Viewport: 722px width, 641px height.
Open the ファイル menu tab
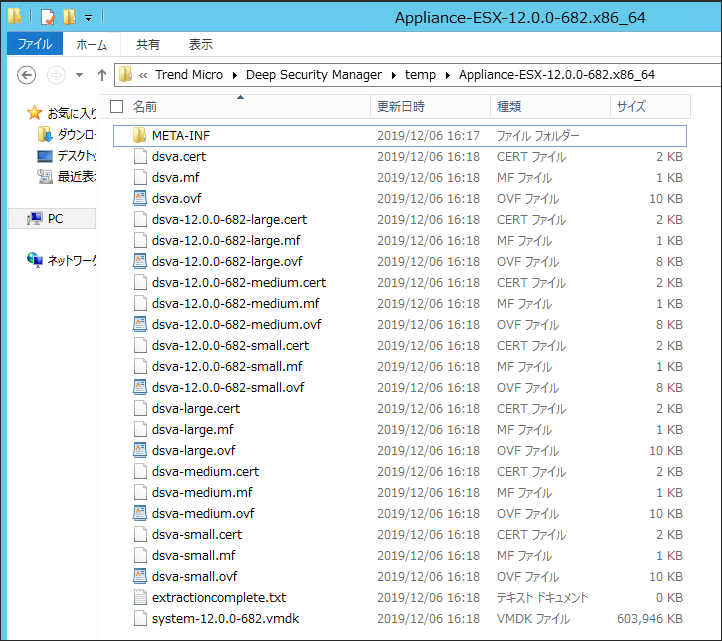(x=34, y=44)
